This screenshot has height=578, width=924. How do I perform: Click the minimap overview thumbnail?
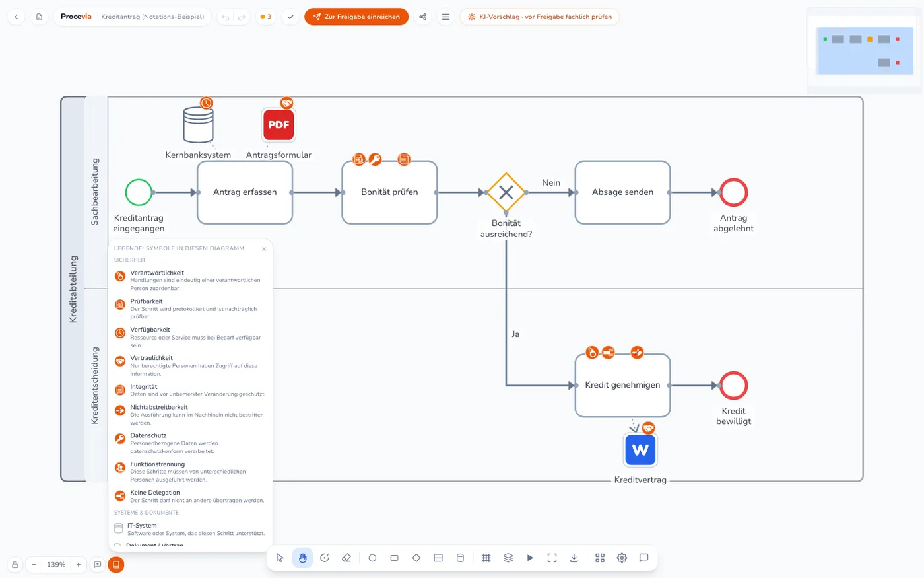(x=864, y=50)
